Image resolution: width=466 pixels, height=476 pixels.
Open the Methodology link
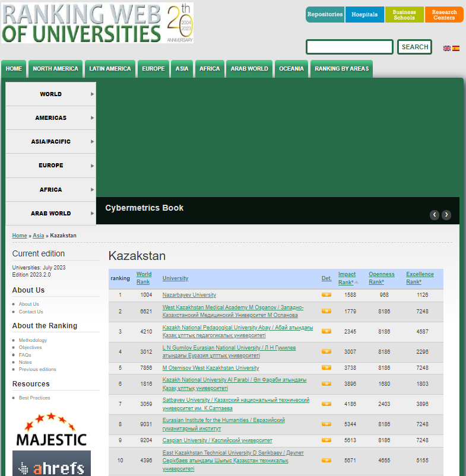(x=33, y=340)
